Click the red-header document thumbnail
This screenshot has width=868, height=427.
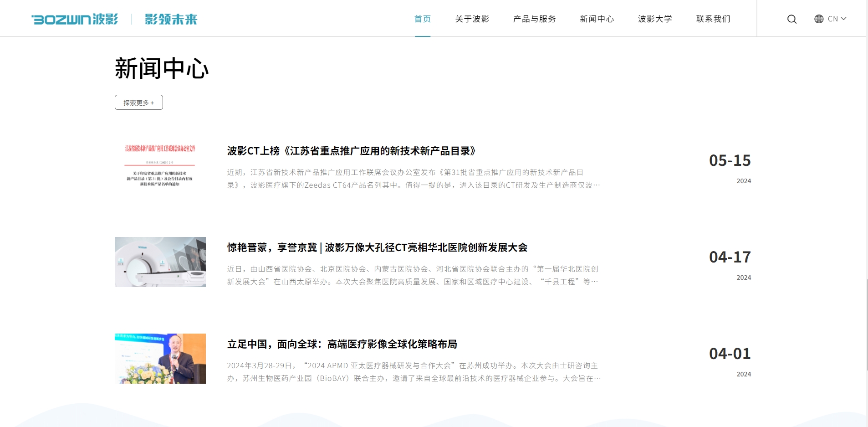coord(160,165)
